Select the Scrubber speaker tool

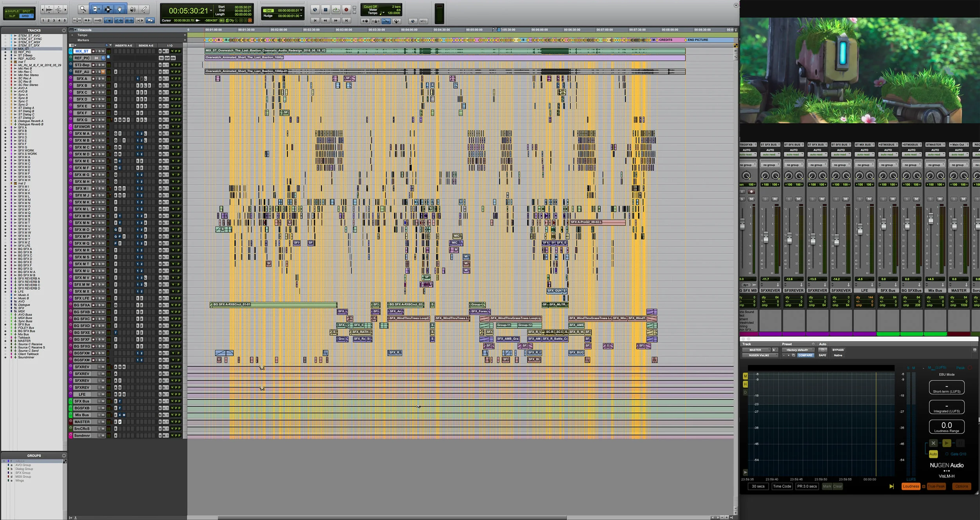[x=132, y=9]
